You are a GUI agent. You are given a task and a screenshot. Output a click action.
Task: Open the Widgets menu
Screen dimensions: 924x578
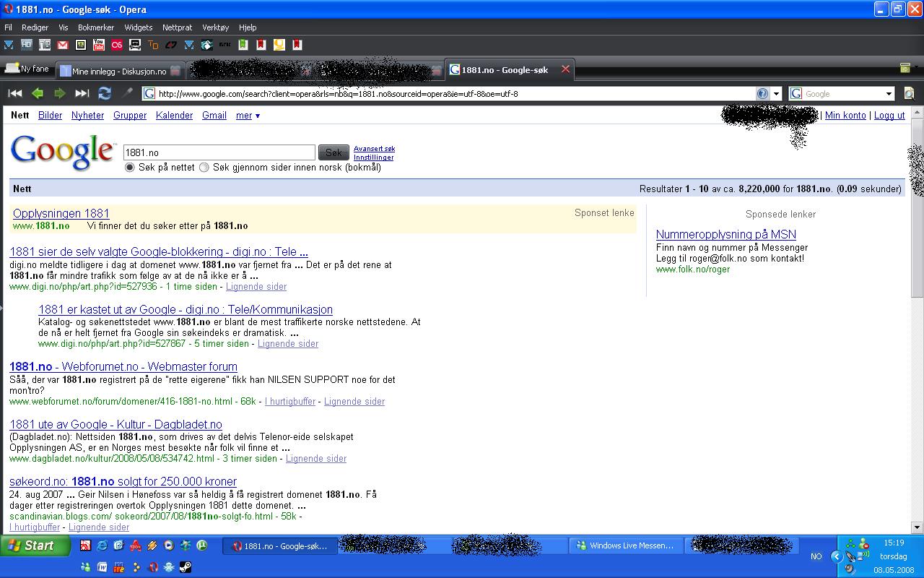pos(139,27)
